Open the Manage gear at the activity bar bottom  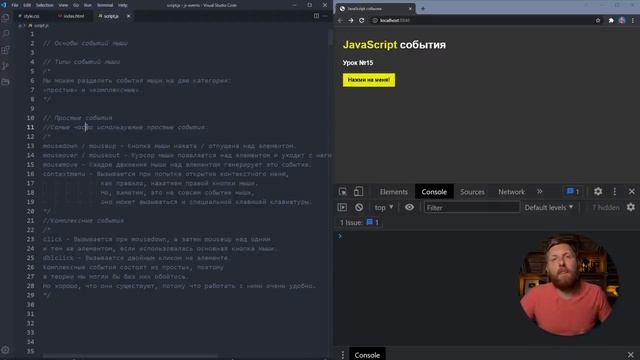point(5,350)
